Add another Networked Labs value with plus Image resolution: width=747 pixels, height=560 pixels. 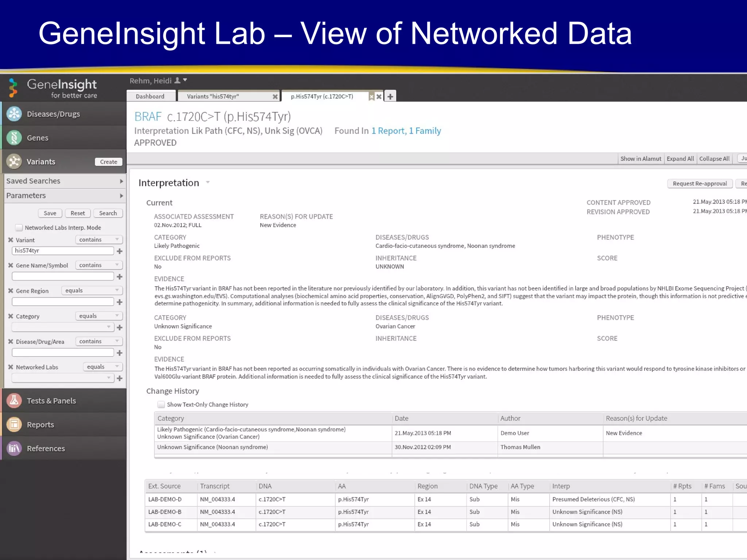pos(120,378)
